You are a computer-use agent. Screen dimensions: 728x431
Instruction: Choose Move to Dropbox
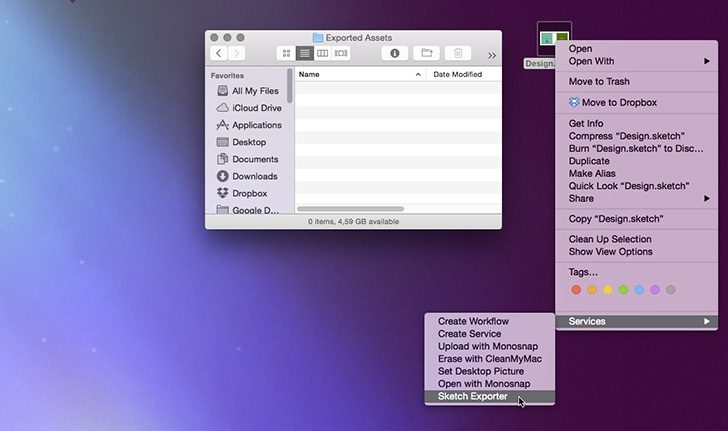(x=637, y=103)
